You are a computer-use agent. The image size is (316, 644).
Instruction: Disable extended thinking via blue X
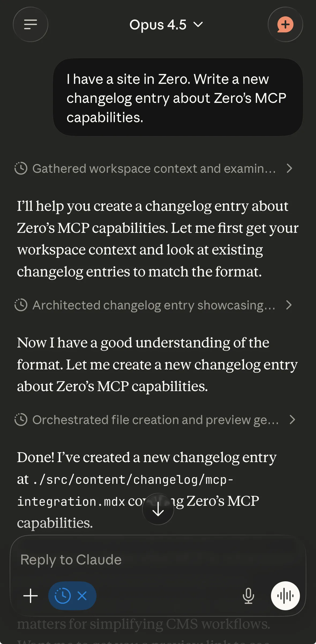coord(82,596)
